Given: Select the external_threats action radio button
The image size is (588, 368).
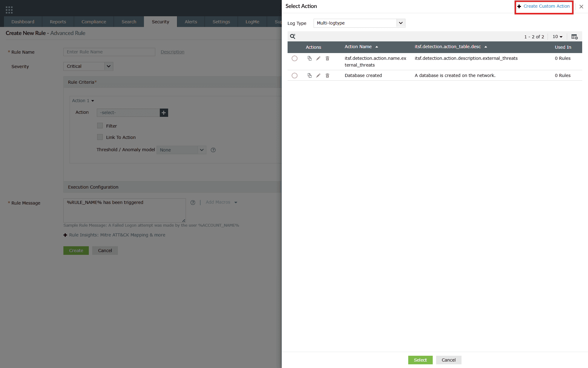Looking at the screenshot, I should [x=294, y=58].
